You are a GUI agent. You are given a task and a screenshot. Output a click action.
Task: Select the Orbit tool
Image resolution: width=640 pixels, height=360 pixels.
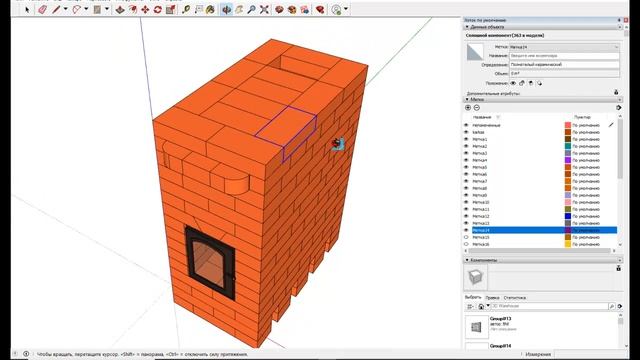click(x=227, y=9)
